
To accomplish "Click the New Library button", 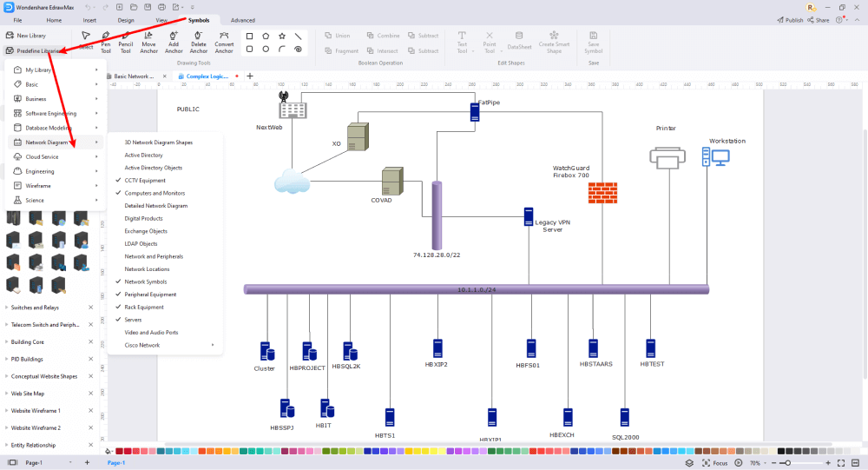I will click(26, 36).
